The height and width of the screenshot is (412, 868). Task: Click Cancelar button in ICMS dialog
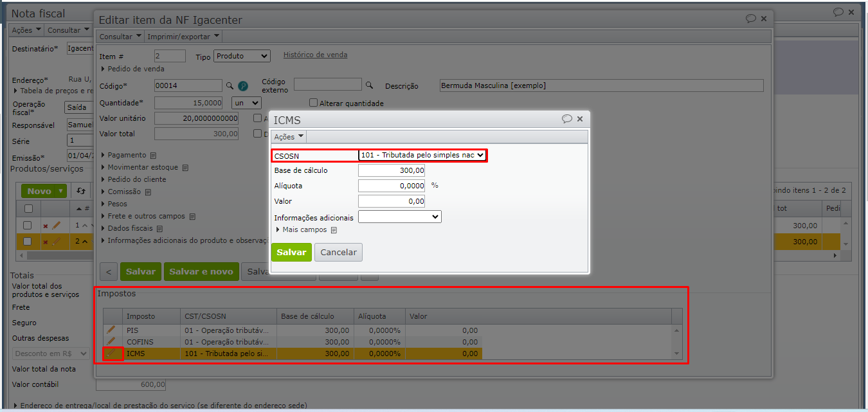click(x=338, y=252)
